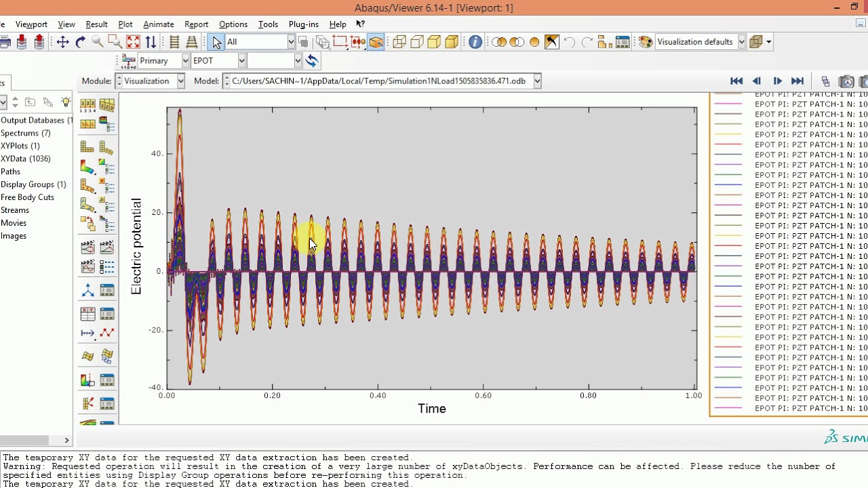The width and height of the screenshot is (868, 488).
Task: Click the Auto-Fit View icon
Action: [x=133, y=42]
